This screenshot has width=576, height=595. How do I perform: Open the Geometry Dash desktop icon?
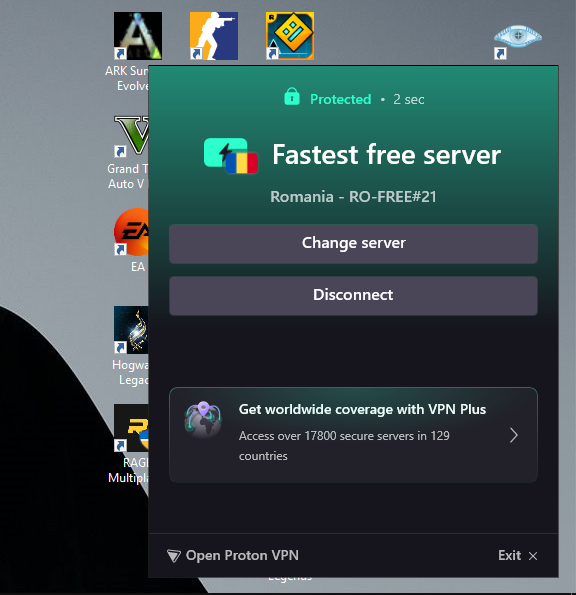tap(290, 36)
